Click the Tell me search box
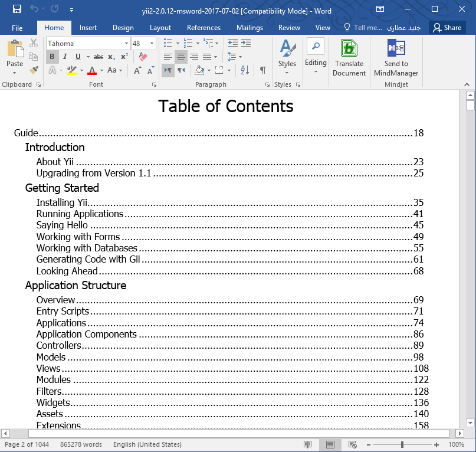This screenshot has height=452, width=476. pyautogui.click(x=363, y=28)
